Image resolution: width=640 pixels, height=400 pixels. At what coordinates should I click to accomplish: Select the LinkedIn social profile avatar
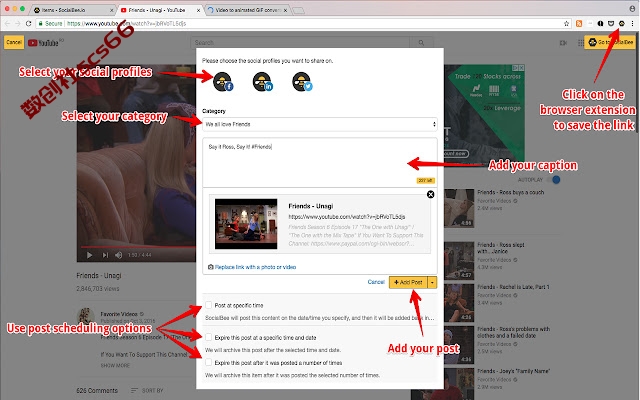click(x=262, y=82)
